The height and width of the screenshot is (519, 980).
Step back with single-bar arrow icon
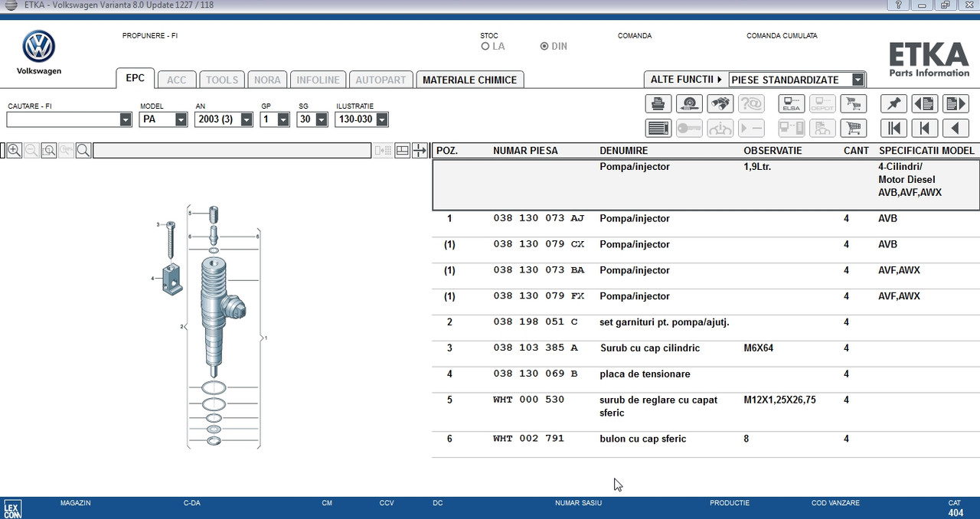(x=925, y=128)
